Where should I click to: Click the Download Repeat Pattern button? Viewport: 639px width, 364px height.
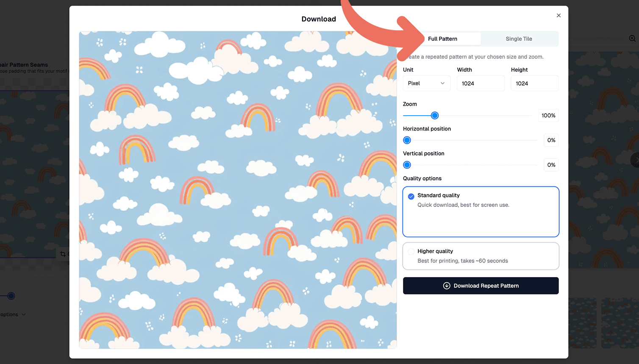[481, 286]
